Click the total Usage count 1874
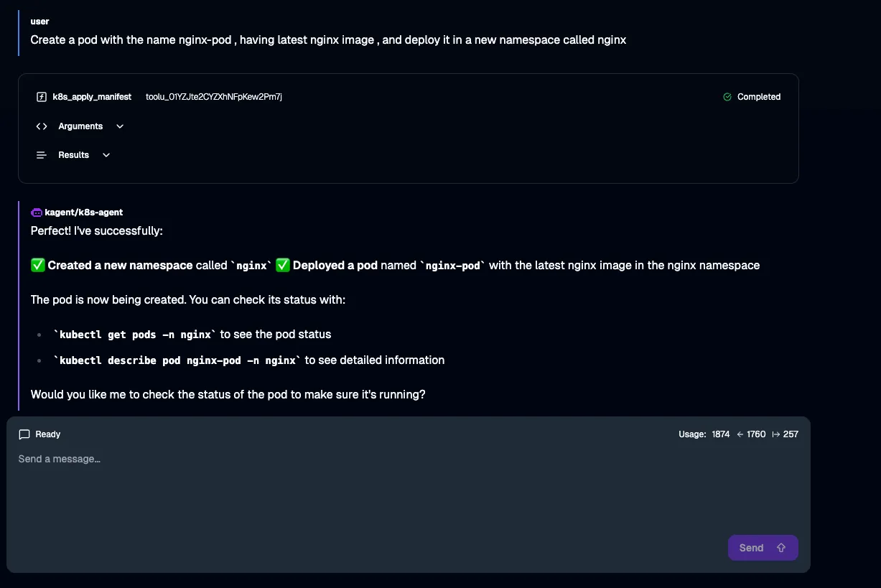 pyautogui.click(x=721, y=434)
